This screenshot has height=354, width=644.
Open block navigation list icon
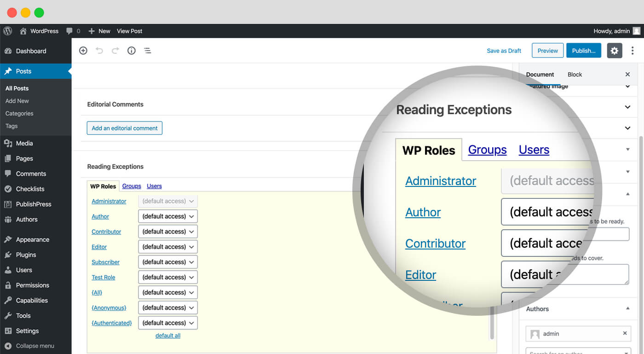pyautogui.click(x=148, y=51)
